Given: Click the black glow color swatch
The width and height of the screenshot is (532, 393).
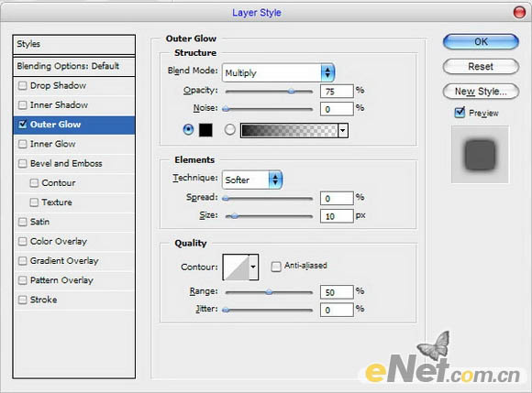Looking at the screenshot, I should (205, 130).
